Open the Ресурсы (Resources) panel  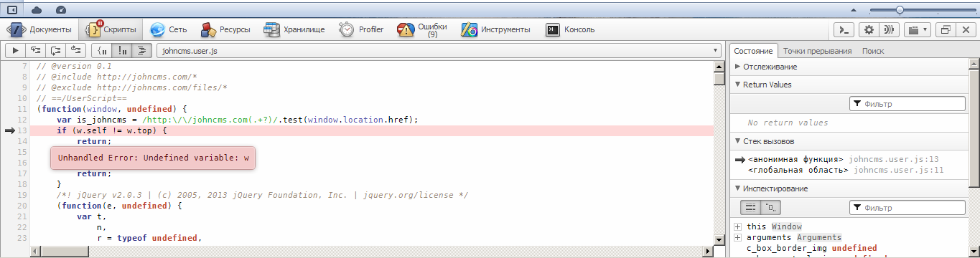pyautogui.click(x=225, y=29)
